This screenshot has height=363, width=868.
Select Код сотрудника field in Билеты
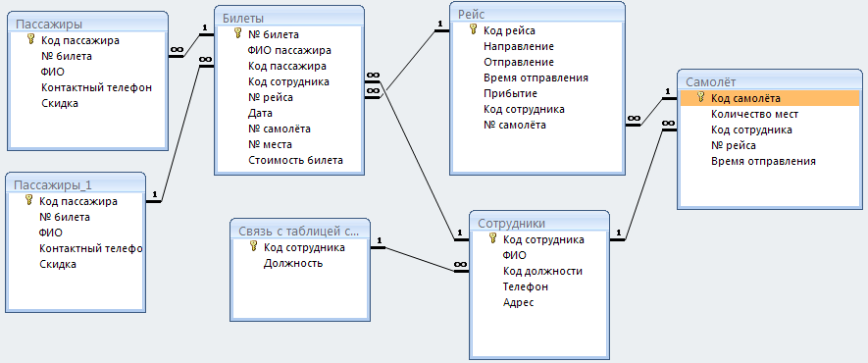pyautogui.click(x=288, y=81)
